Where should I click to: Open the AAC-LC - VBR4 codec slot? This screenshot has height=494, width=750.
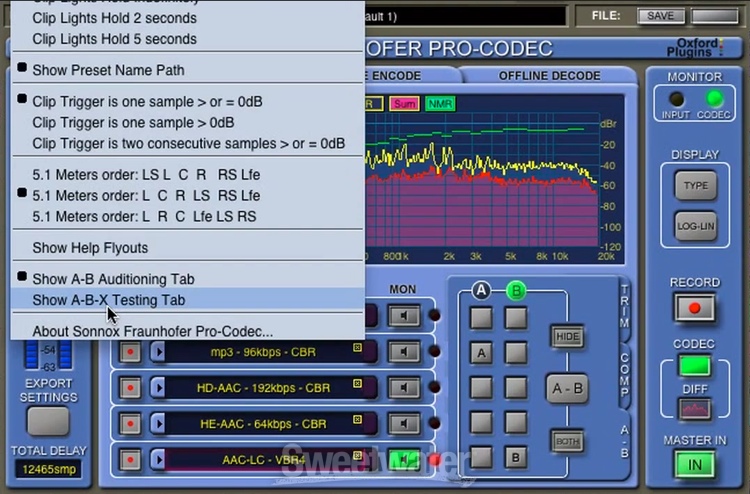pos(263,460)
